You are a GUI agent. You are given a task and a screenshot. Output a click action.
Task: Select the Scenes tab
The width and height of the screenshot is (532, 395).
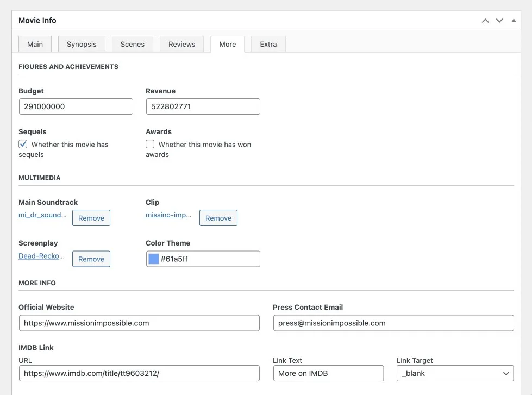pyautogui.click(x=133, y=44)
